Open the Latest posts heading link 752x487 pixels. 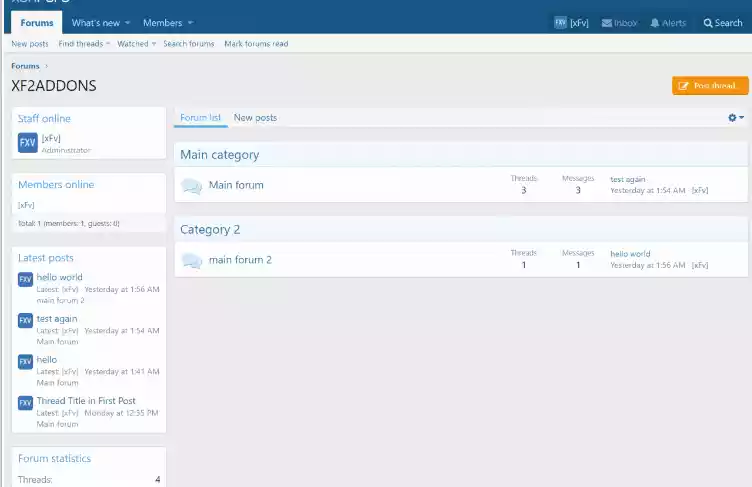(46, 258)
